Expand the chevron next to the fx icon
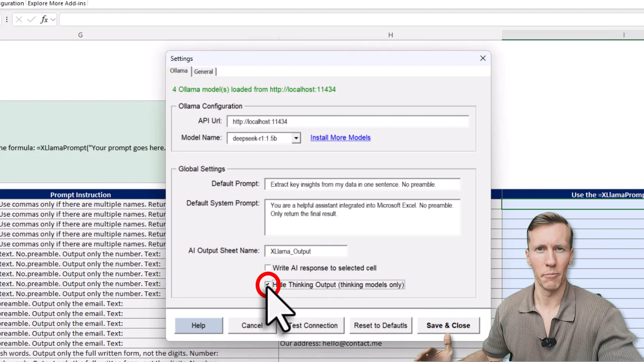This screenshot has width=644, height=362. [53, 19]
